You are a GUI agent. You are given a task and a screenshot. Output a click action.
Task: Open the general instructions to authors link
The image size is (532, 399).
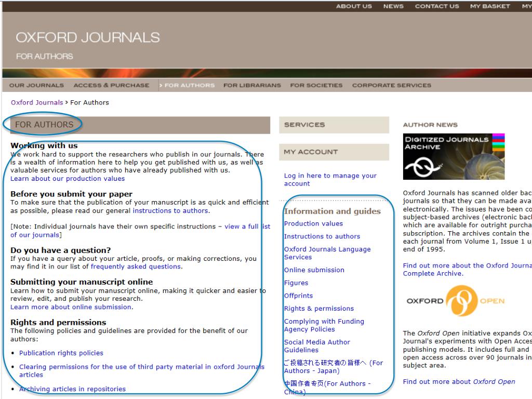click(170, 211)
